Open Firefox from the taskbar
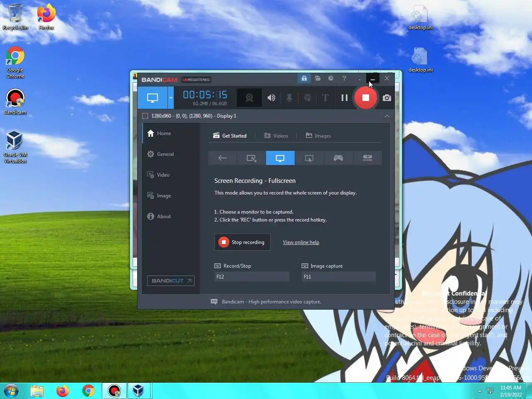Viewport: 532px width, 399px height. coord(63,391)
